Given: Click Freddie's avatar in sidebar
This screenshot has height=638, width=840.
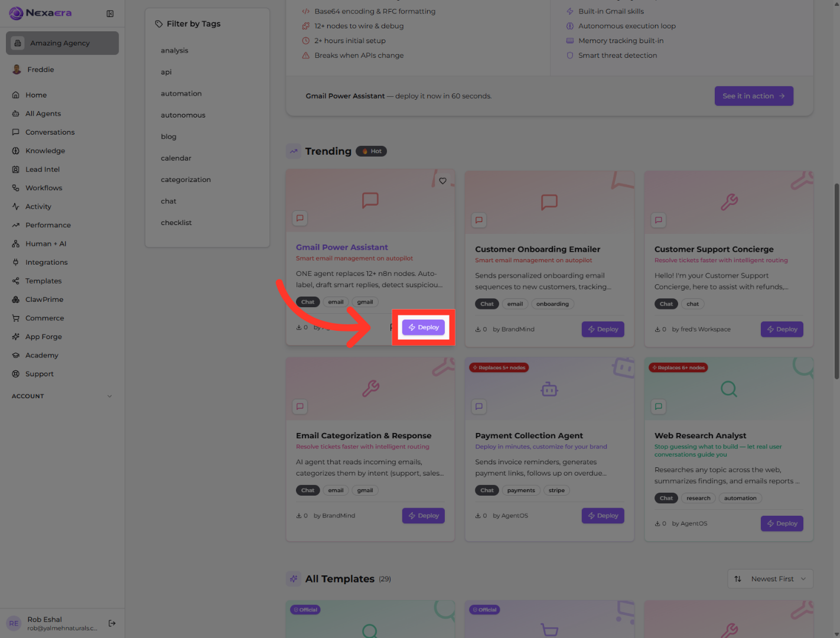Looking at the screenshot, I should click(17, 70).
